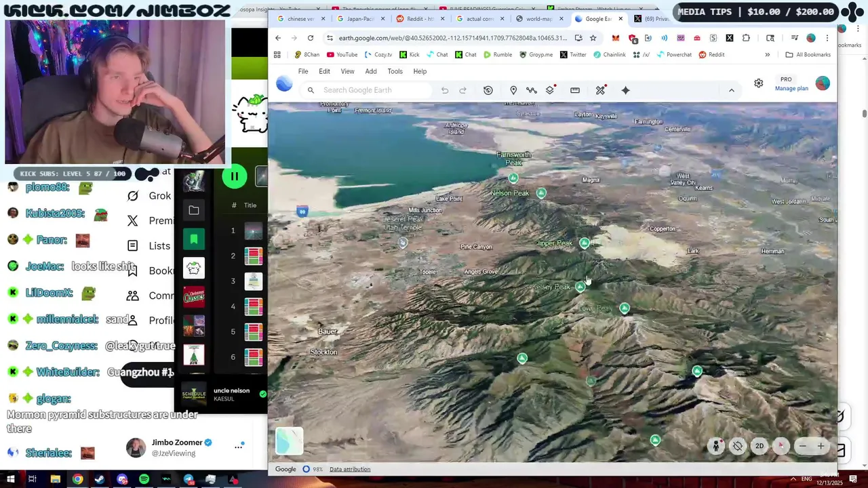Open the Edit menu in Google Earth

[x=324, y=71]
